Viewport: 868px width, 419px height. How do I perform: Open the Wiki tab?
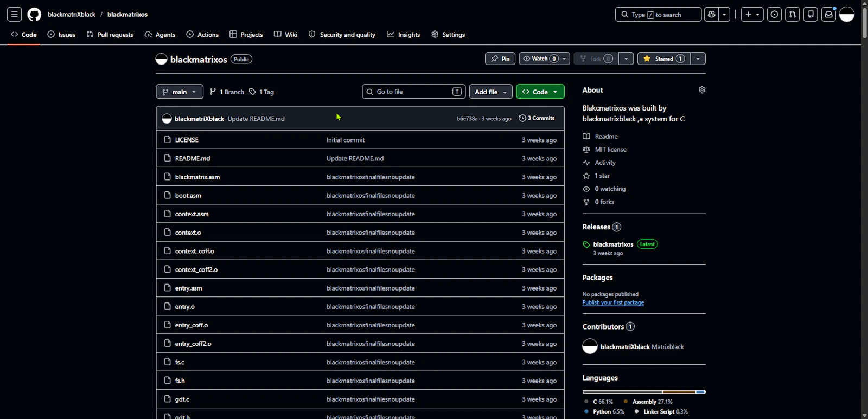286,35
